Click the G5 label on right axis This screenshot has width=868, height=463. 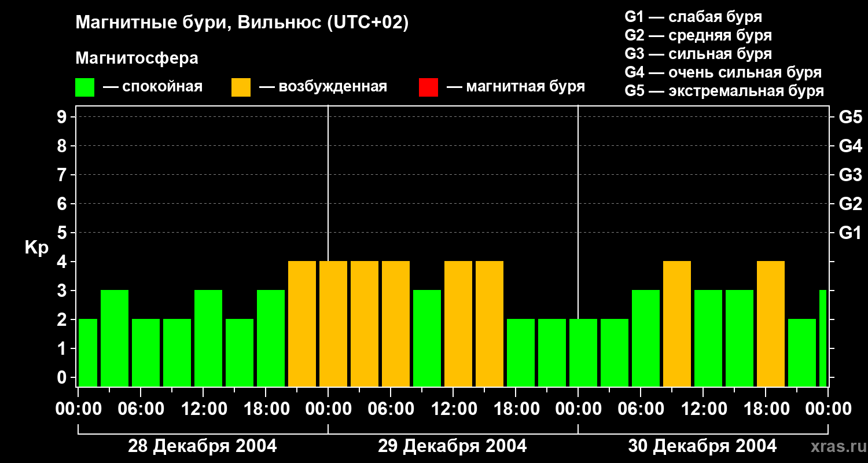click(x=850, y=117)
